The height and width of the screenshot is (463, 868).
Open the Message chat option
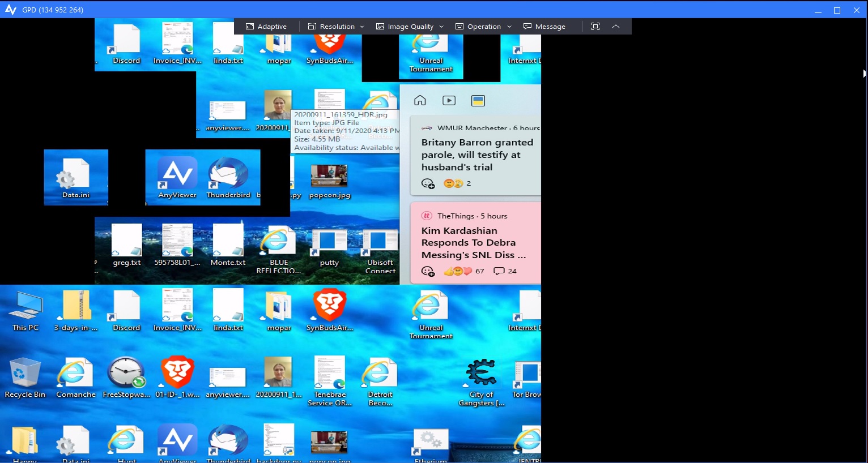tap(544, 27)
